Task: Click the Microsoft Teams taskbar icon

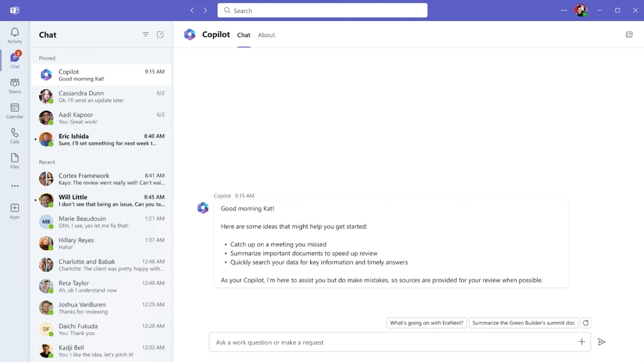Action: [14, 10]
